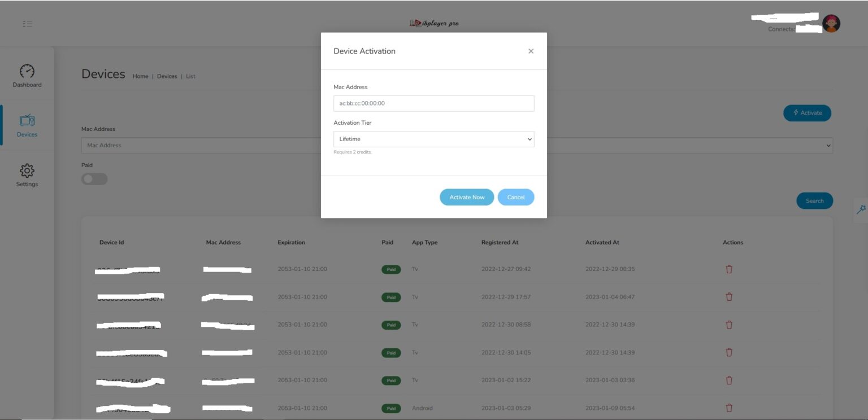Go to Home breadcrumb link
This screenshot has height=420, width=868.
140,76
